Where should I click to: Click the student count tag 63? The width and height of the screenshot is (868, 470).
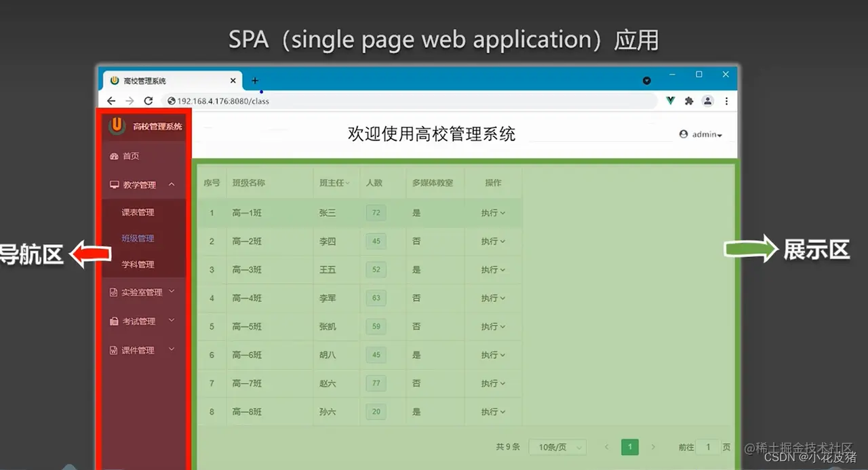click(x=376, y=298)
